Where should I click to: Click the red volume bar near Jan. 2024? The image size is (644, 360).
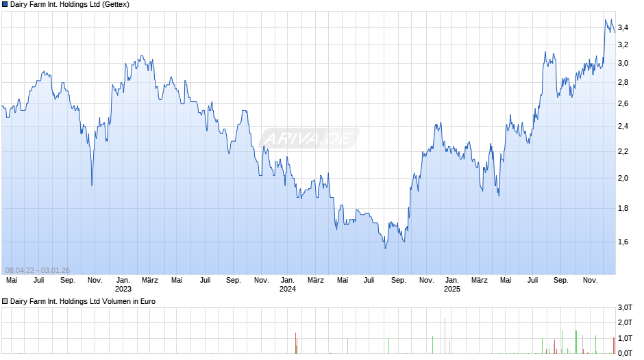click(x=296, y=343)
